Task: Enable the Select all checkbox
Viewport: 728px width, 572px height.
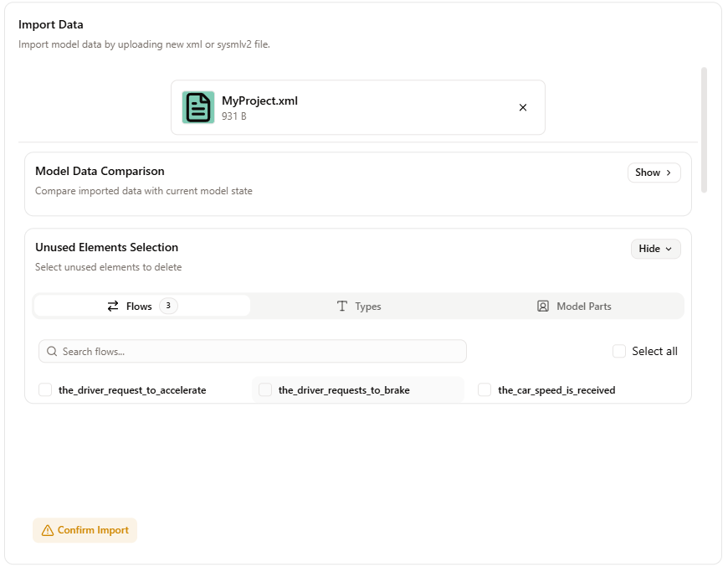Action: click(x=619, y=351)
